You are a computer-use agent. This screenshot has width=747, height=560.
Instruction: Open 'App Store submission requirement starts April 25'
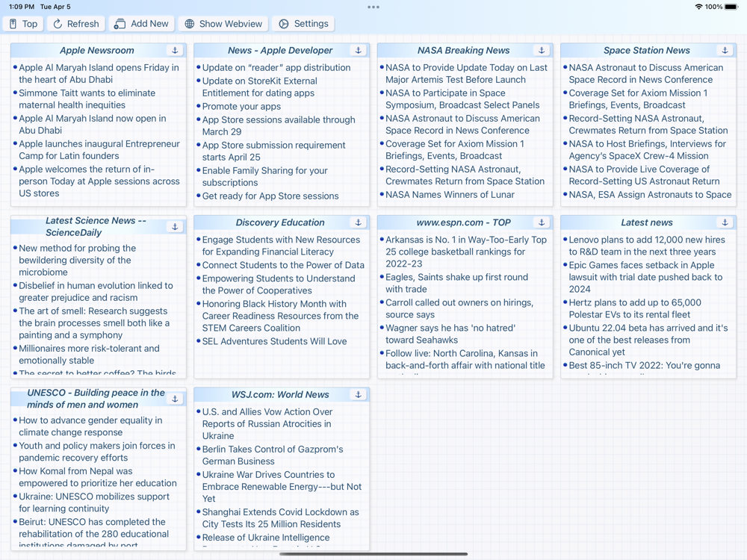pos(274,151)
